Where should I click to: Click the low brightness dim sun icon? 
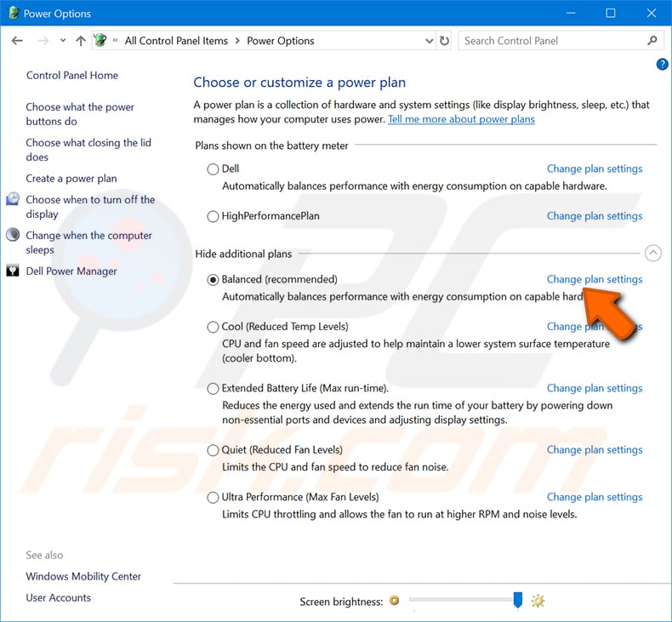click(x=394, y=601)
